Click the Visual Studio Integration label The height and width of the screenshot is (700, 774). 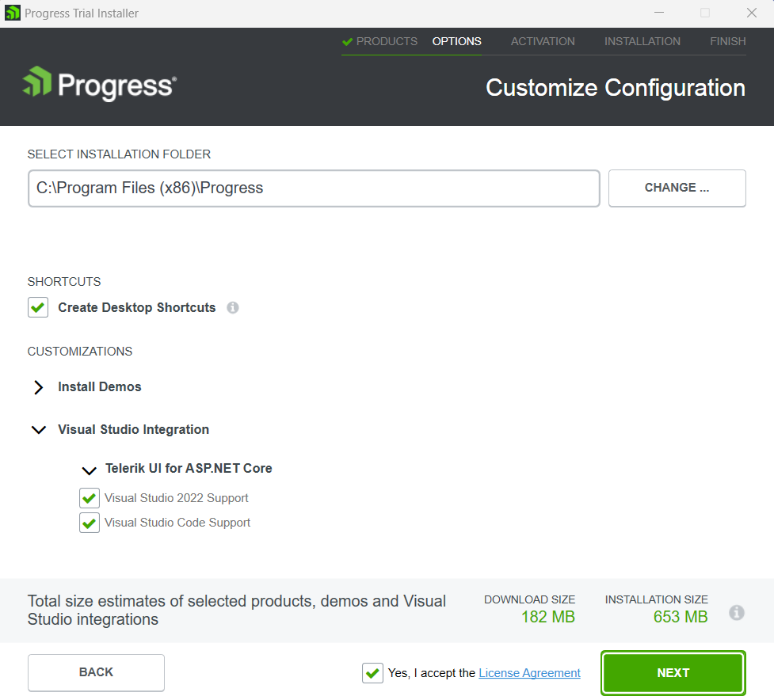[x=134, y=430]
